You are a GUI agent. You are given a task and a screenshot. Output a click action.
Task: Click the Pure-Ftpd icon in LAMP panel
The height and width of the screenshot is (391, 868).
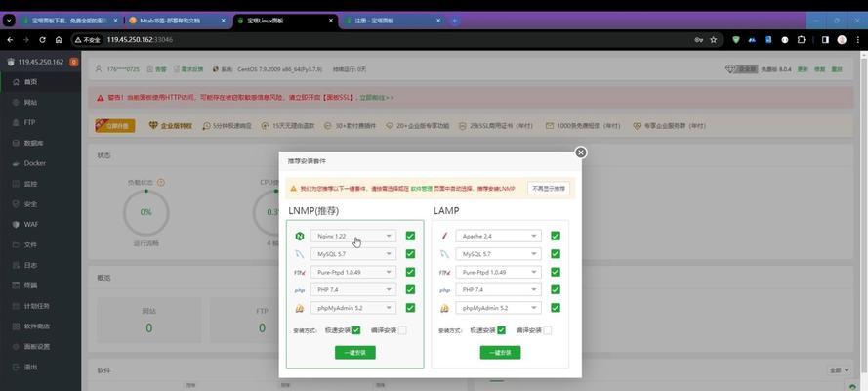coord(444,272)
